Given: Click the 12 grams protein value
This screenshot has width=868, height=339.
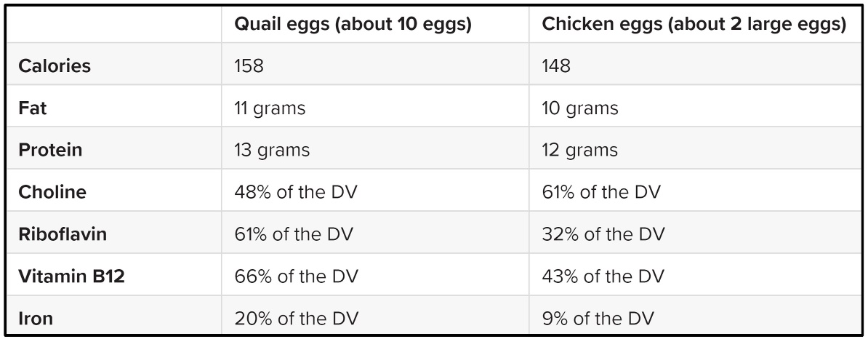Looking at the screenshot, I should click(x=580, y=151).
